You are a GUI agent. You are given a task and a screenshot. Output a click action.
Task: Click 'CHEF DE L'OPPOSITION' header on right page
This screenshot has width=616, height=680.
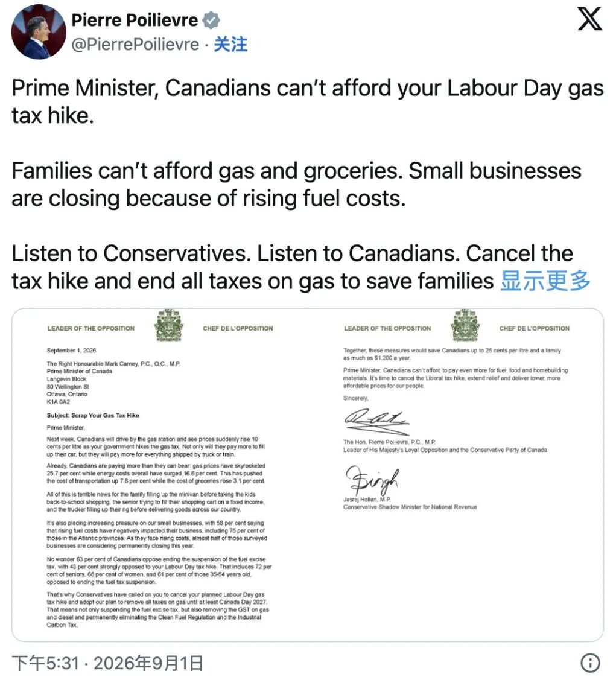tap(535, 328)
